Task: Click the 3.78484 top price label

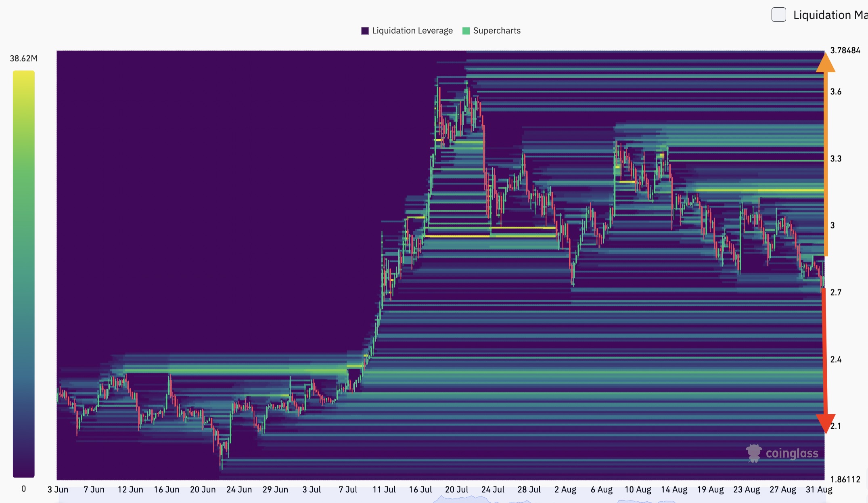Action: [845, 50]
